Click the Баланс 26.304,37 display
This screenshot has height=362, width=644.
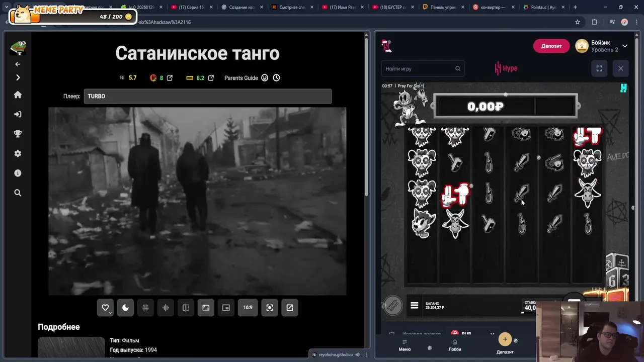pos(435,306)
